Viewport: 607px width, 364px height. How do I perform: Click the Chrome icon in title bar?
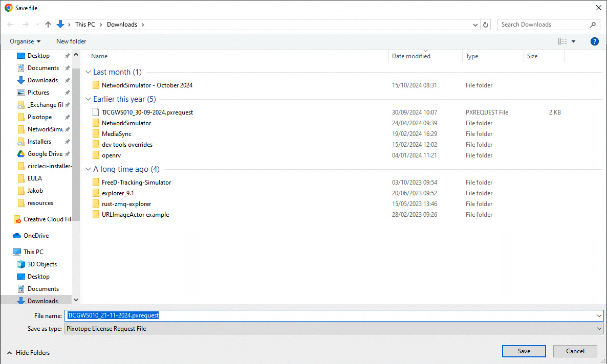(x=9, y=8)
